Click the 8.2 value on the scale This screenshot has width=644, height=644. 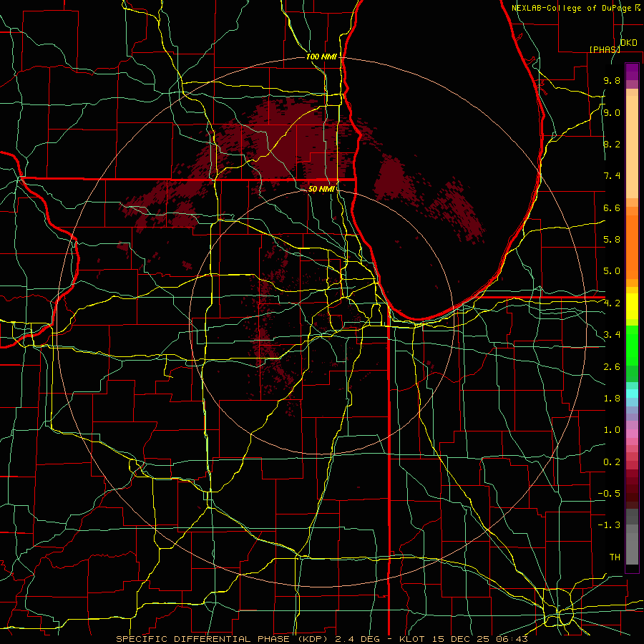(612, 144)
